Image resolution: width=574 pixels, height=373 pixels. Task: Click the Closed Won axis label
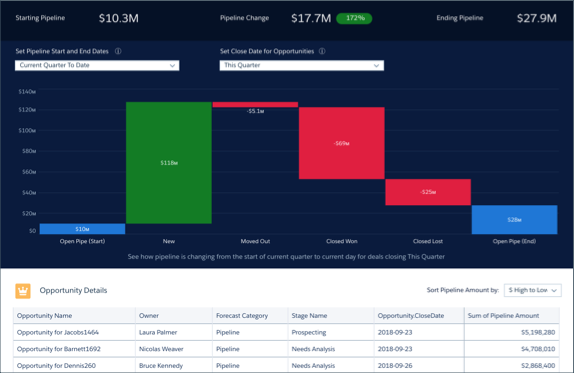(342, 241)
